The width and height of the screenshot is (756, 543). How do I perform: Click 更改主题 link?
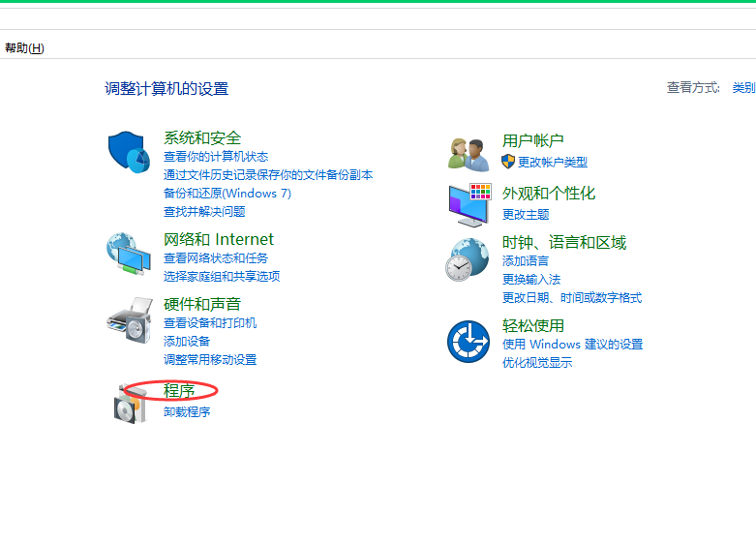point(526,215)
